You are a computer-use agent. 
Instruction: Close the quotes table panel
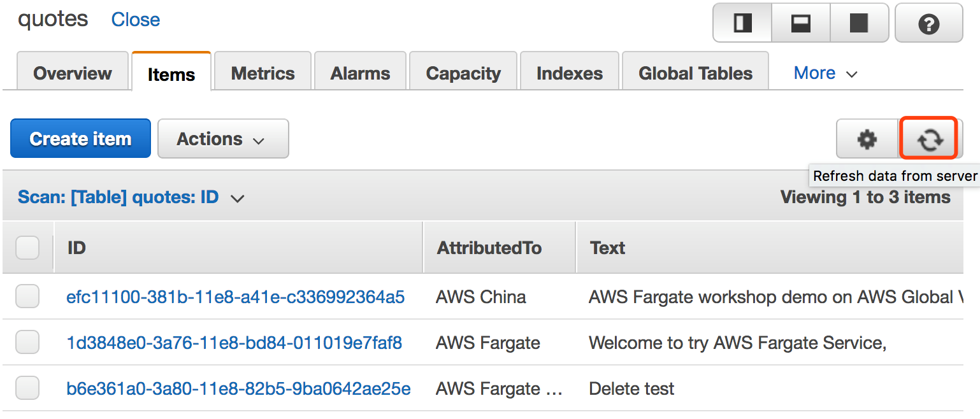[136, 20]
